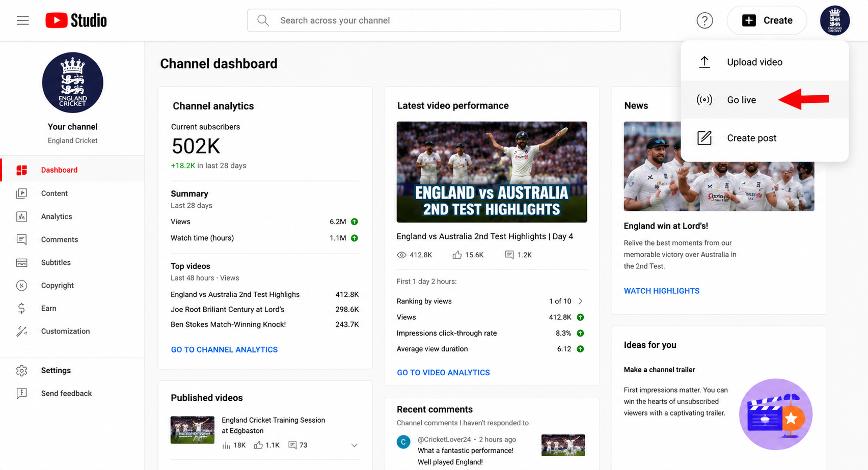Click the green arrow beside Watch time 1.1M

click(x=355, y=238)
